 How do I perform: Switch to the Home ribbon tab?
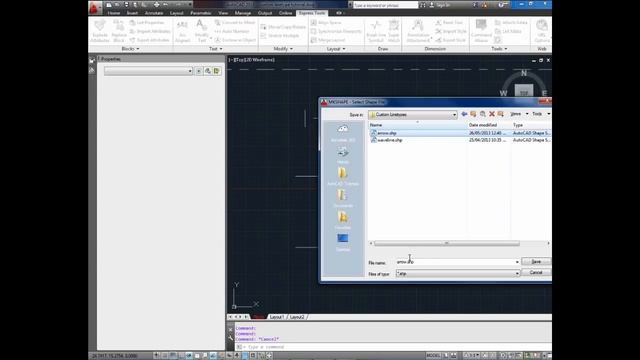pos(114,13)
